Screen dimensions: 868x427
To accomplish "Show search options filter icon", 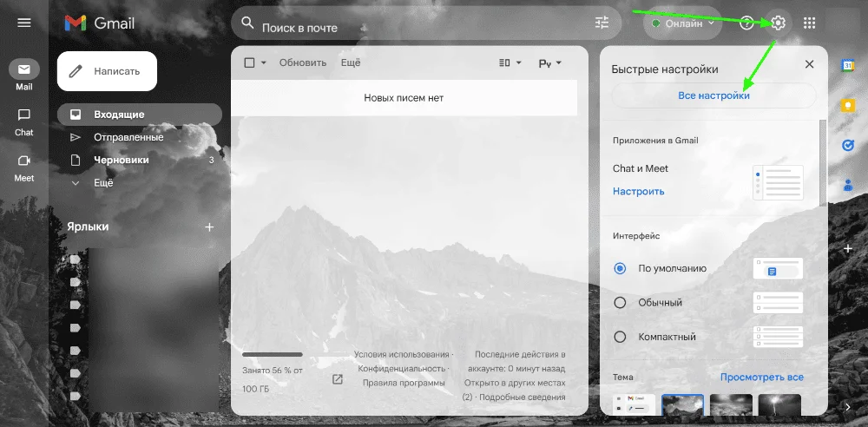I will [x=602, y=23].
